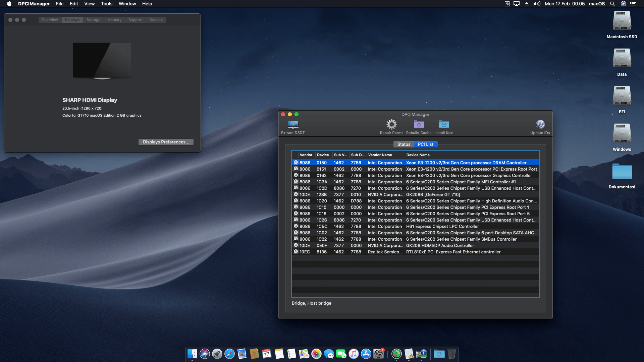Click the Rebuild Cache folder icon
The width and height of the screenshot is (644, 362).
tap(419, 125)
